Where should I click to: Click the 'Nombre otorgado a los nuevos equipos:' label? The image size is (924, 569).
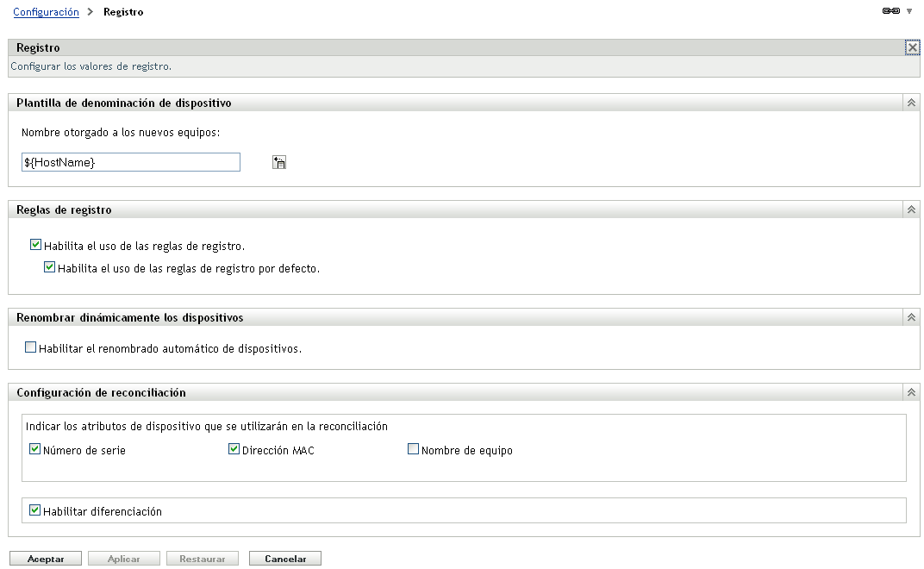pos(121,133)
